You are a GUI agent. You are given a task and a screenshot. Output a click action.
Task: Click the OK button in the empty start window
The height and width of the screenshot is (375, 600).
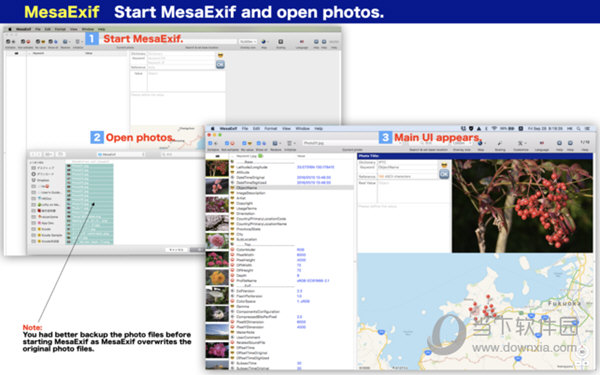(x=220, y=65)
